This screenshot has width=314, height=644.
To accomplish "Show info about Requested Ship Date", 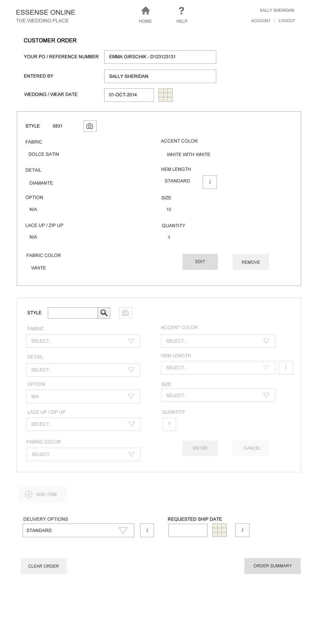I will (x=242, y=530).
